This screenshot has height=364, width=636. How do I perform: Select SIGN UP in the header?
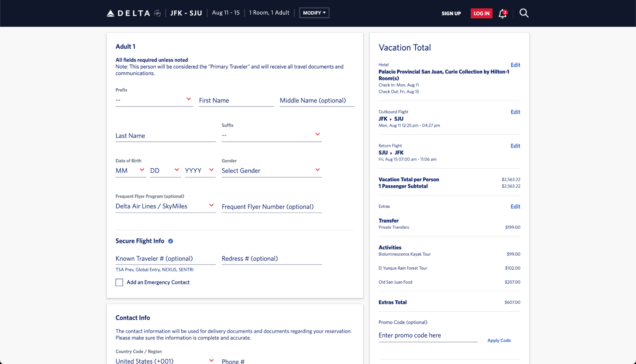coord(451,13)
